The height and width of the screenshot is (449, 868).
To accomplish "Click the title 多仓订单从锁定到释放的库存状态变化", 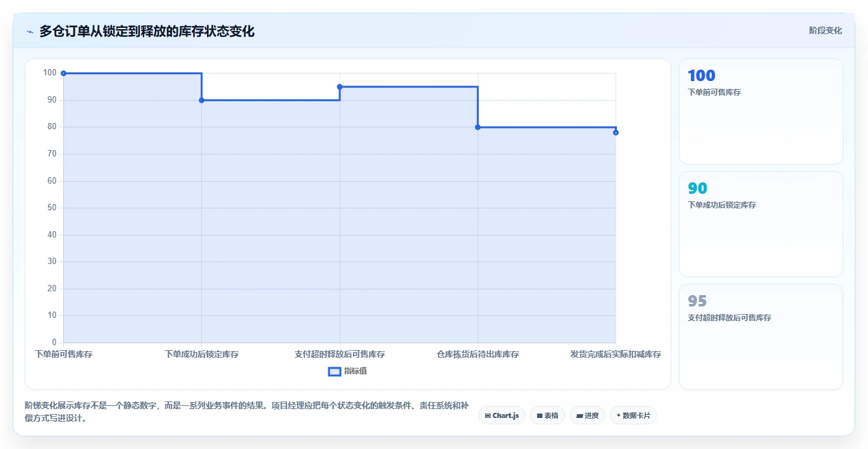I will point(147,31).
